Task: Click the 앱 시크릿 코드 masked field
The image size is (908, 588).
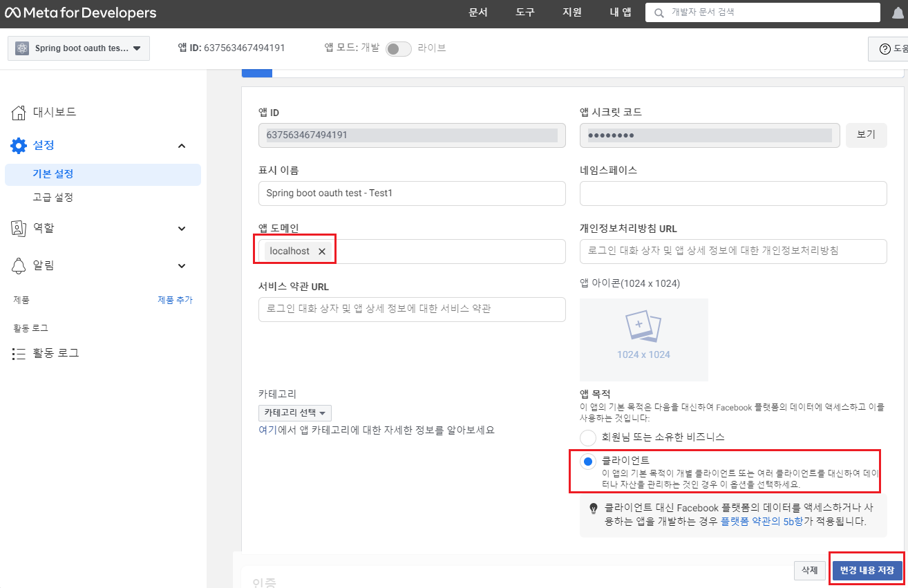Action: point(710,135)
